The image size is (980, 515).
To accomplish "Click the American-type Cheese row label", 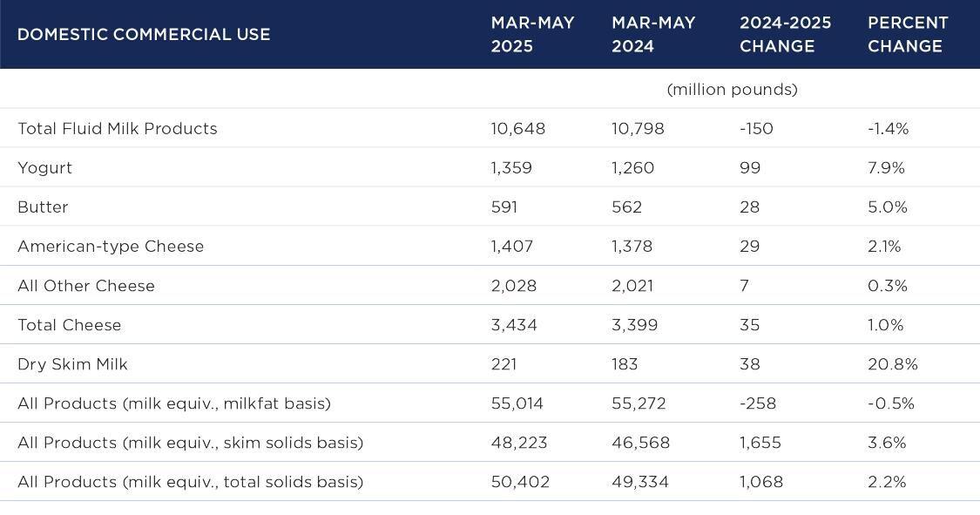I will click(111, 247).
